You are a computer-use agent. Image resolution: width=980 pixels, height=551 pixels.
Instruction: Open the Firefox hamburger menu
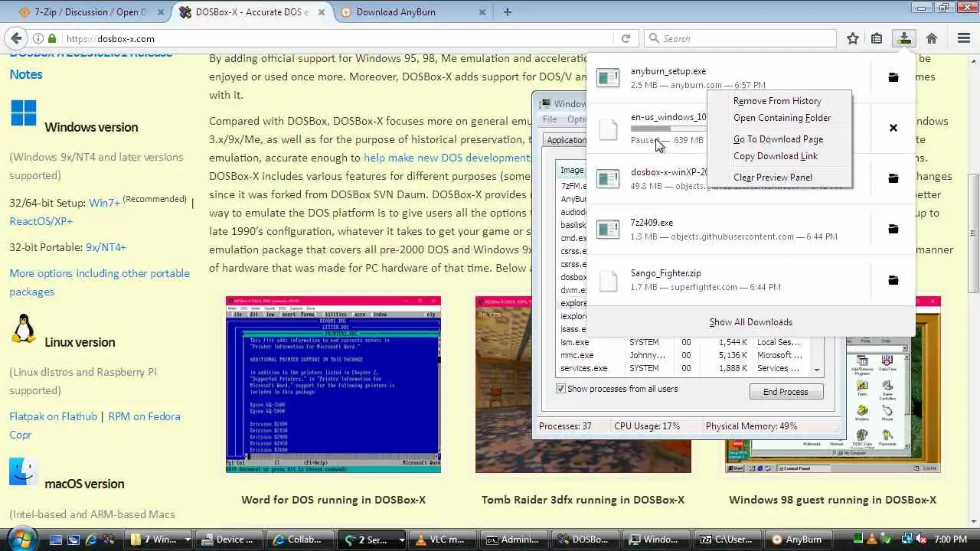(964, 38)
